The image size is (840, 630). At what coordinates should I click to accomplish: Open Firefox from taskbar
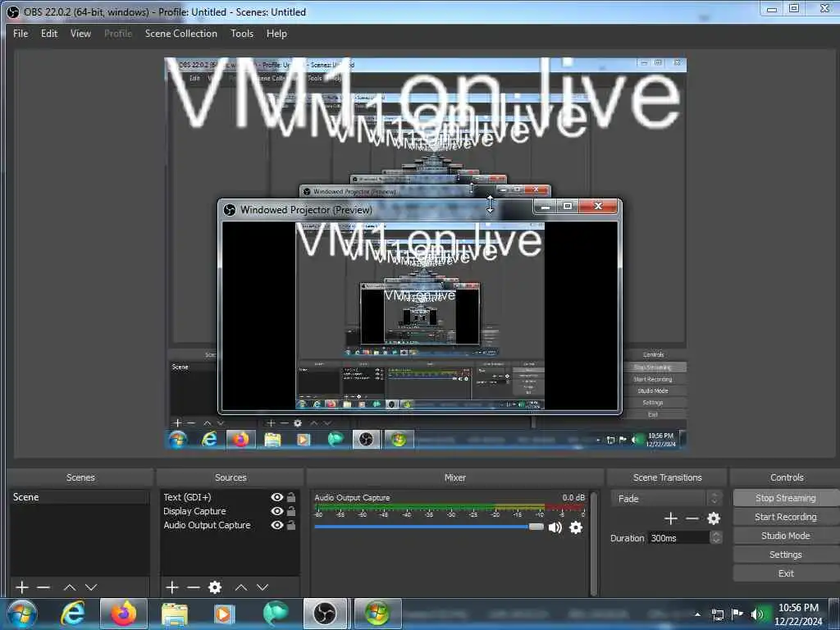click(x=124, y=614)
